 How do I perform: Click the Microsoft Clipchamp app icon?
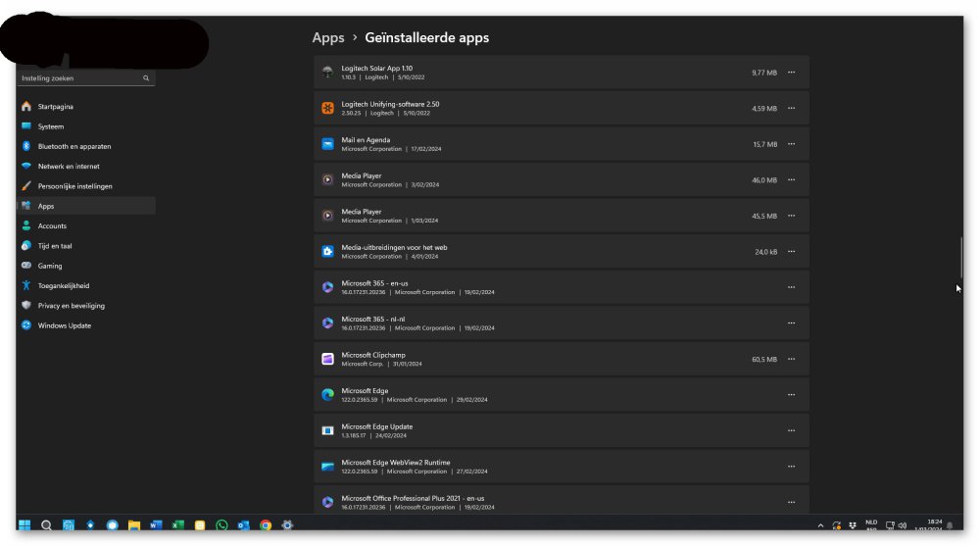click(328, 359)
